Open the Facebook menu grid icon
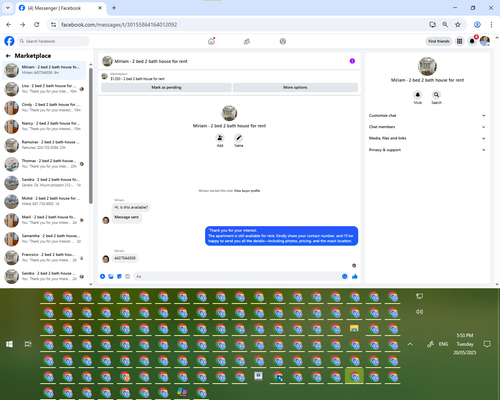 point(459,41)
